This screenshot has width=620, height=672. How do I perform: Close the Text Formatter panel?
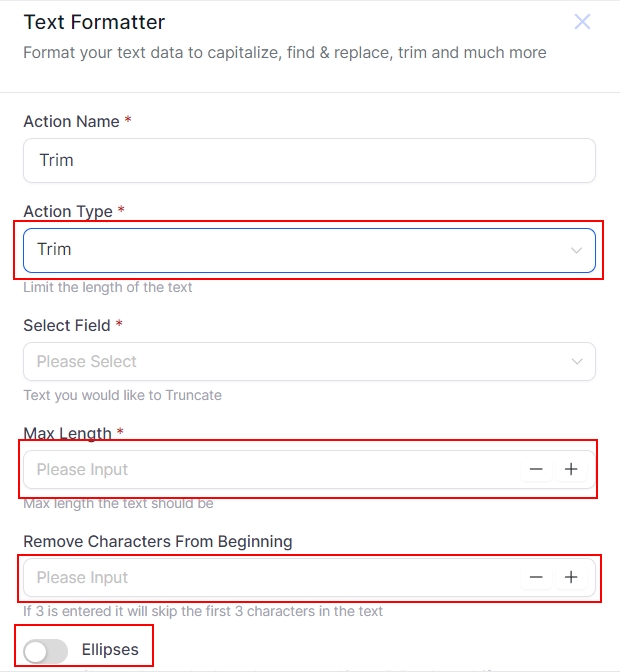tap(582, 22)
